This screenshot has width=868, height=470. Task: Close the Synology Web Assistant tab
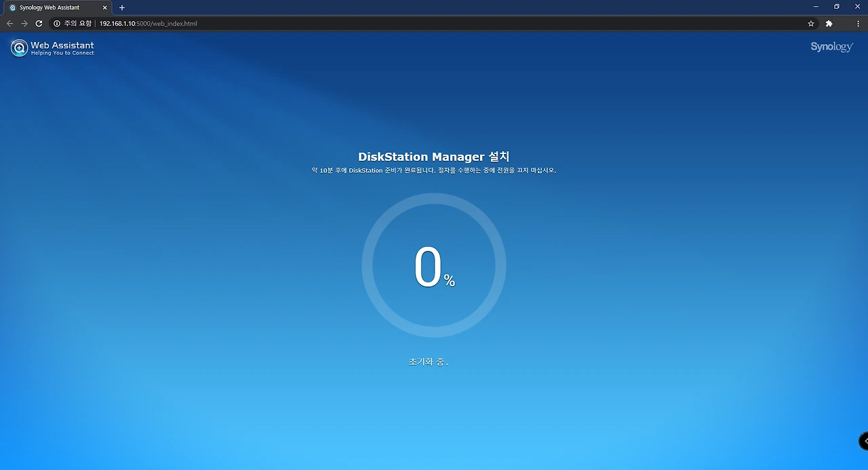(104, 7)
